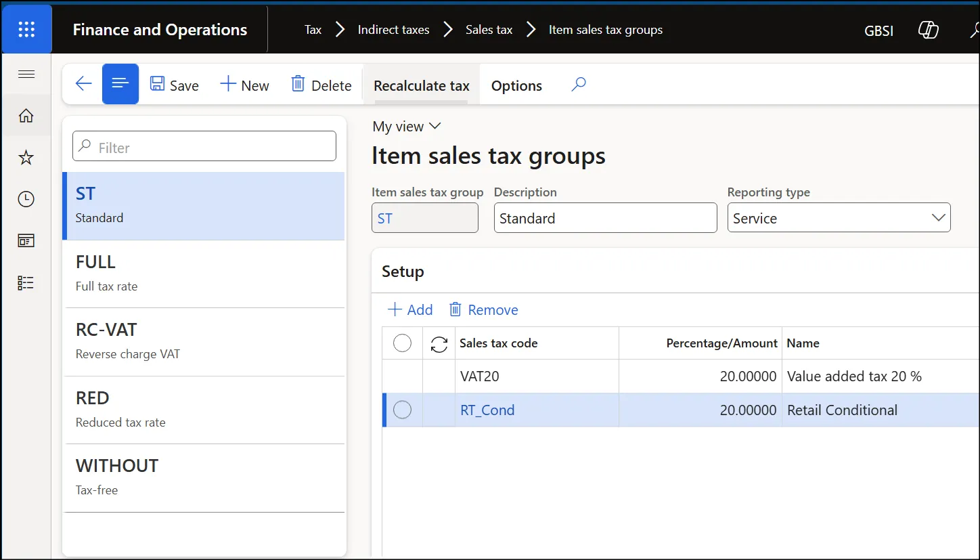980x560 pixels.
Task: Click the back arrow button
Action: click(x=83, y=84)
